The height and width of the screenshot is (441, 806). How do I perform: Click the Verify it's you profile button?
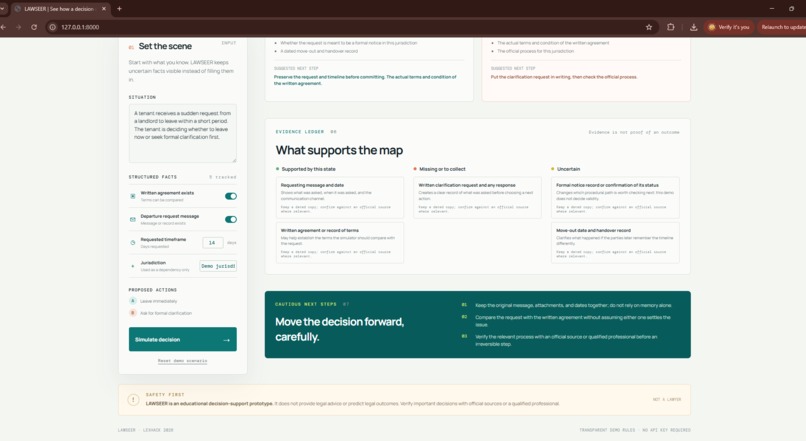729,27
